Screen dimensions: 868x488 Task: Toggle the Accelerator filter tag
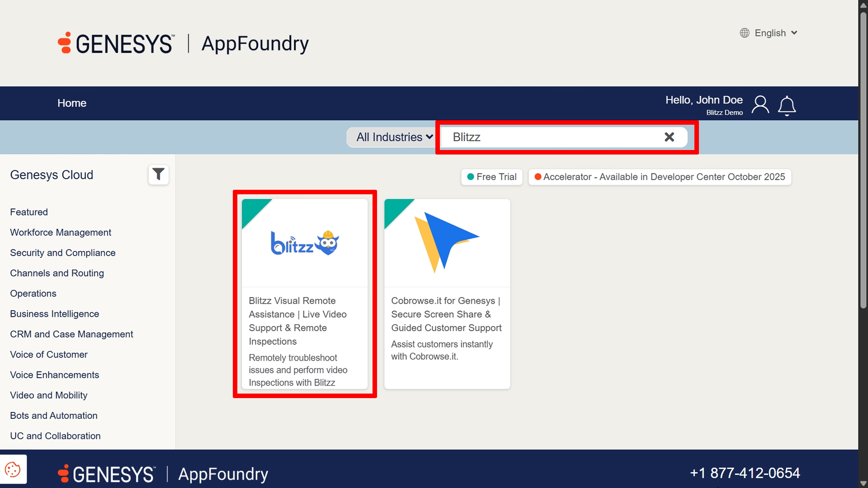coord(660,177)
